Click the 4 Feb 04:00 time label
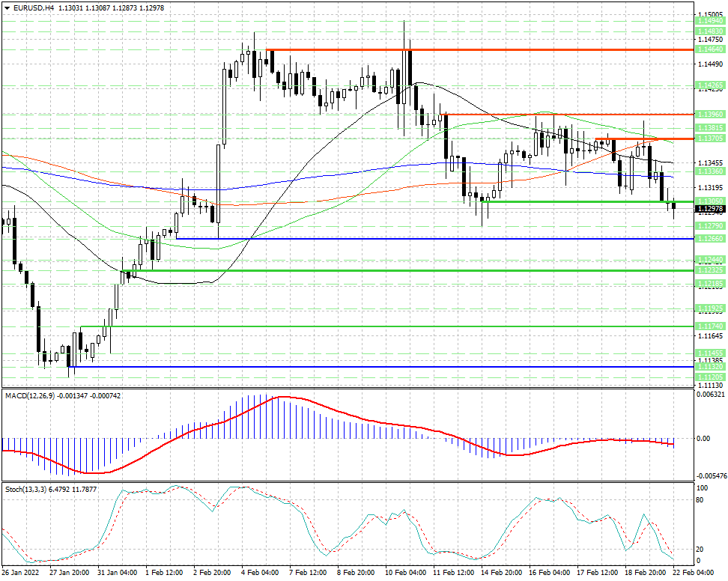728x581 pixels. point(260,573)
